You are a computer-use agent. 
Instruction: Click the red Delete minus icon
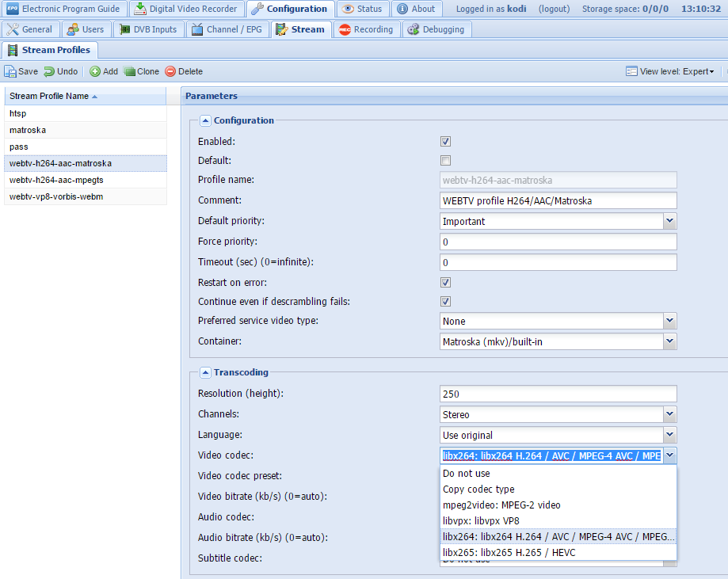click(170, 71)
